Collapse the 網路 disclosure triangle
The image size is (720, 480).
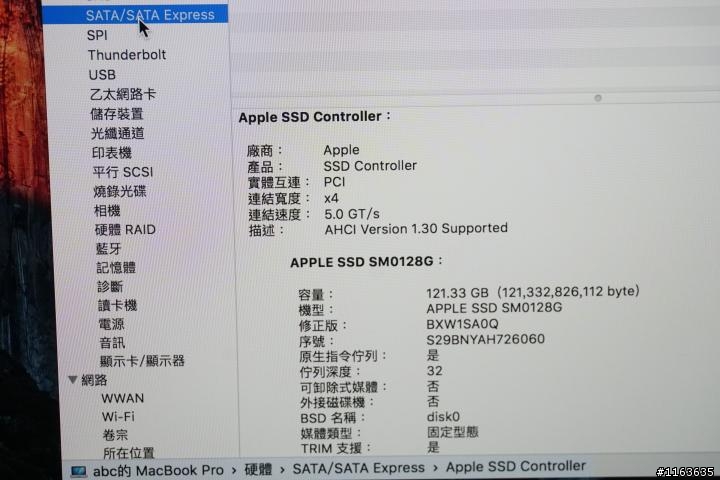(x=73, y=379)
